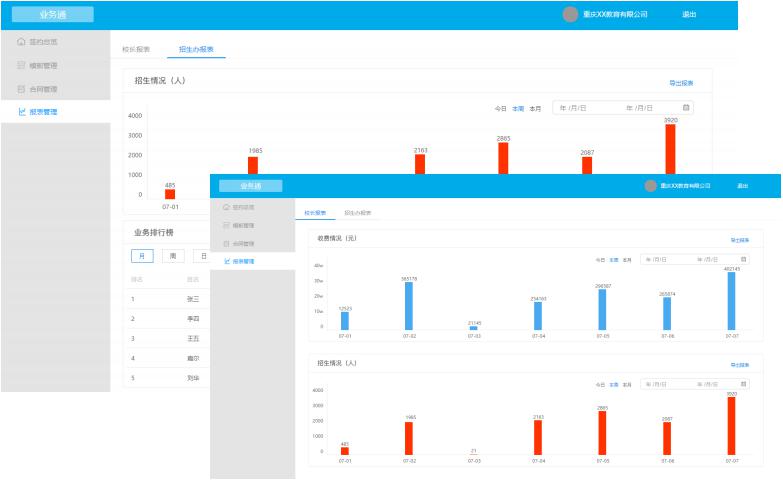Screen dimensions: 783x480
Task: Select 周 toggle in 业务排行榜 panel
Action: (173, 256)
